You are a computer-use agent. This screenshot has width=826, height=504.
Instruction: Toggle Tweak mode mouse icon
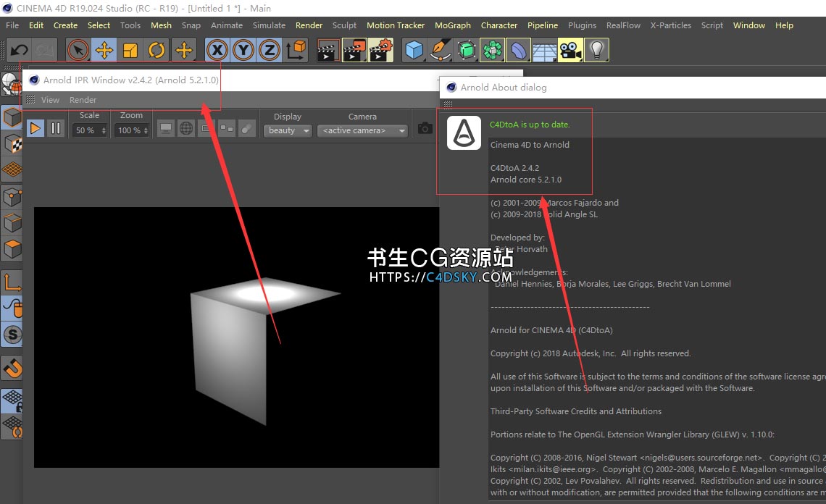tap(12, 308)
